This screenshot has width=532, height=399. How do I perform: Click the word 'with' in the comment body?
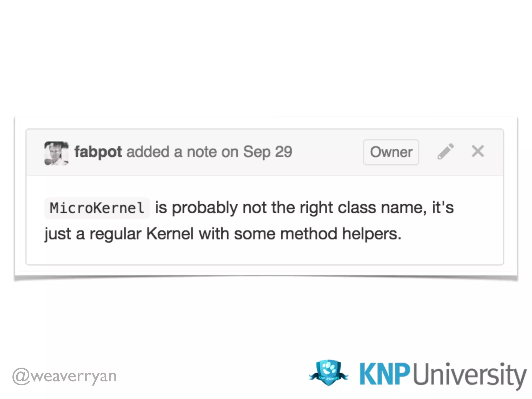[214, 234]
